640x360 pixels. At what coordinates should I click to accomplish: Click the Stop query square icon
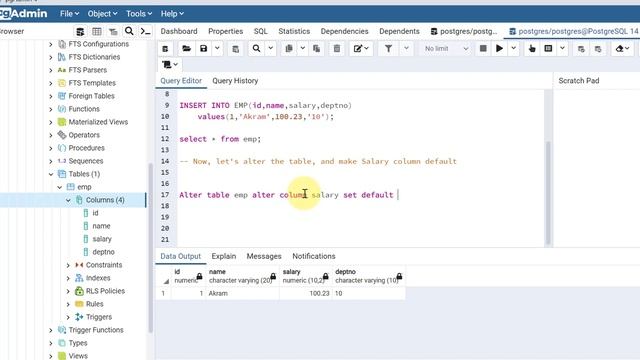[x=483, y=49]
